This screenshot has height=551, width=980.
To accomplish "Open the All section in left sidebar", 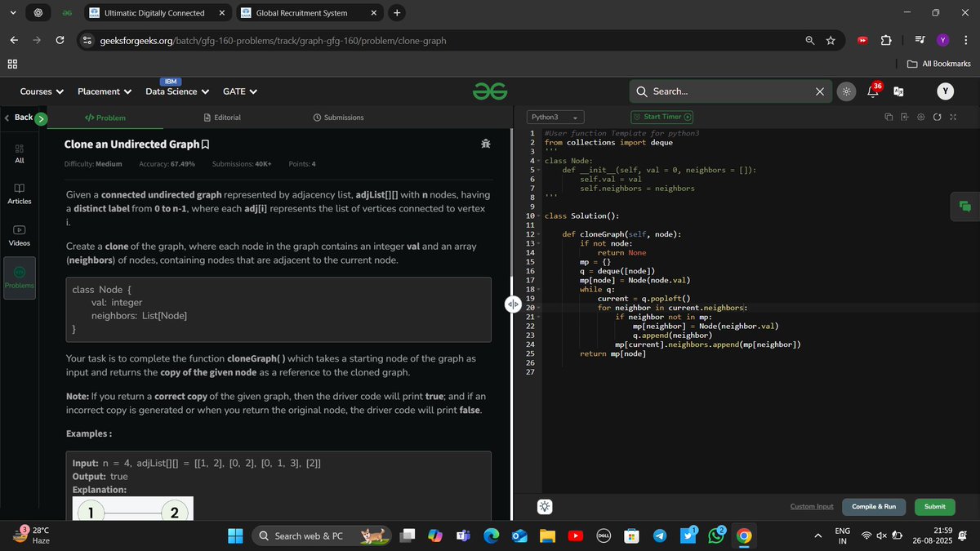I will coord(20,153).
